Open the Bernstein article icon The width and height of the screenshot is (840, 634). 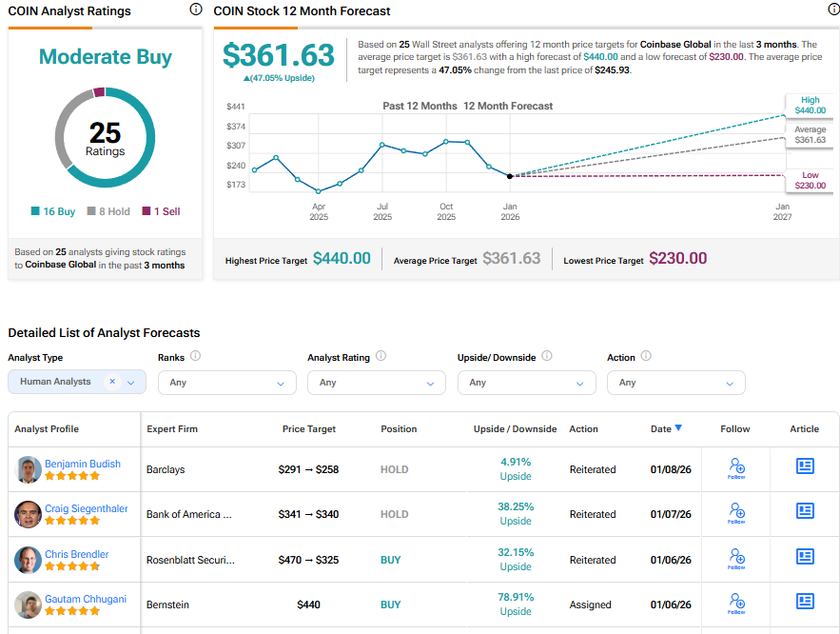tap(805, 602)
